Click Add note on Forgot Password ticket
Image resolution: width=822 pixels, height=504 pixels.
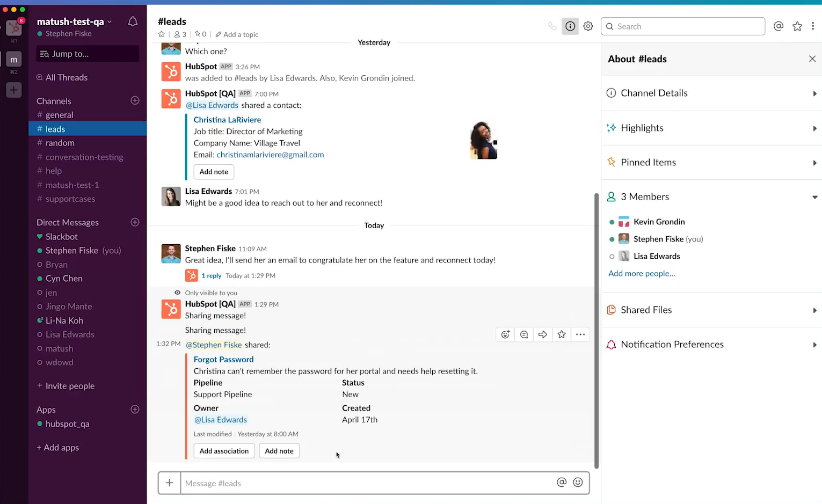tap(279, 451)
